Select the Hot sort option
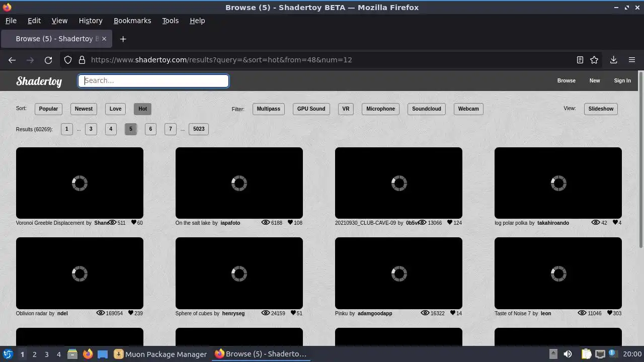The width and height of the screenshot is (644, 362). pos(142,109)
